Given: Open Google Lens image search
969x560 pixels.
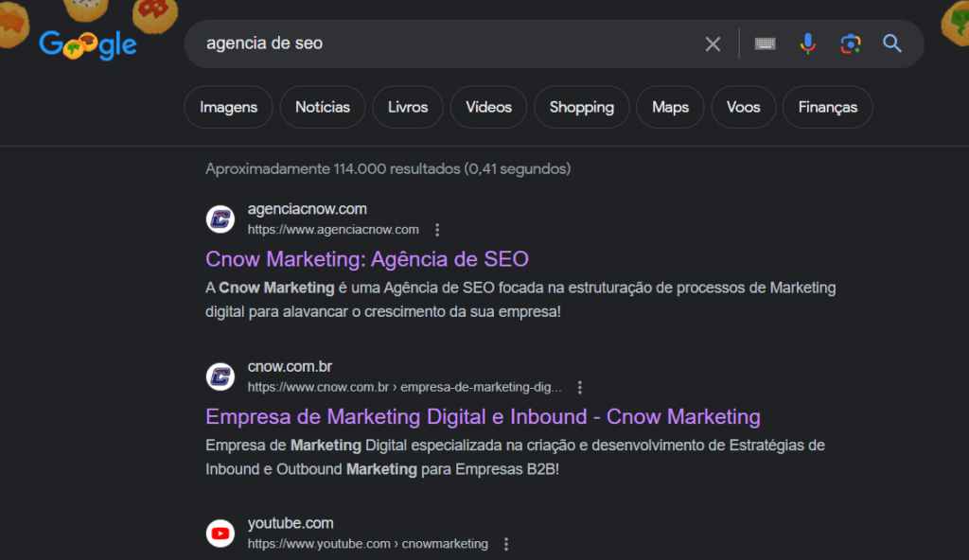Looking at the screenshot, I should click(x=851, y=44).
